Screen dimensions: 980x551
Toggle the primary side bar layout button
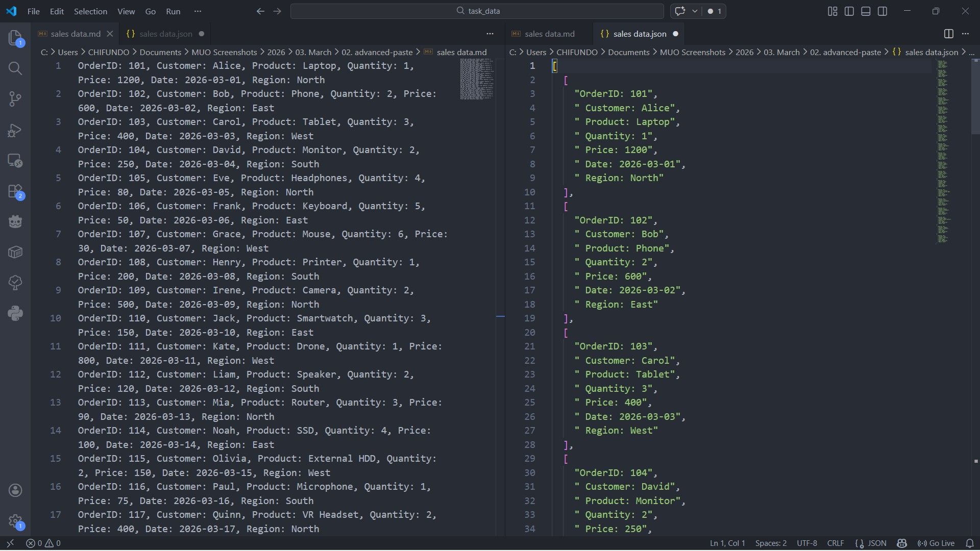tap(849, 11)
